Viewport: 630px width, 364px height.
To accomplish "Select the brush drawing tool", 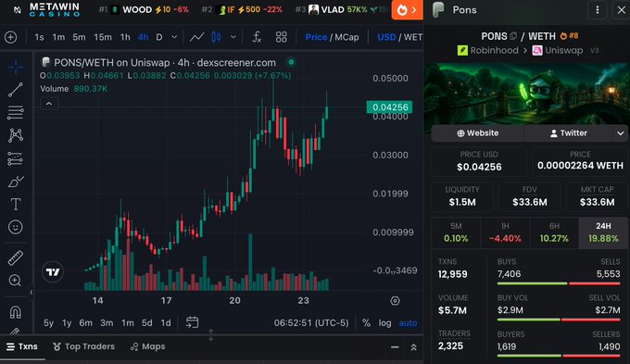I will tap(15, 182).
